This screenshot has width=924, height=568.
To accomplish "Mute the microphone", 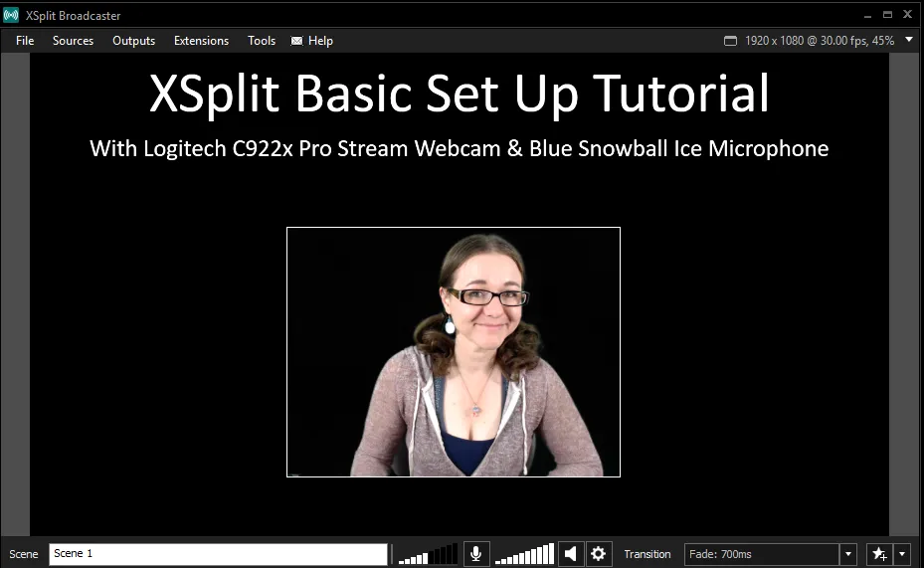I will click(475, 554).
